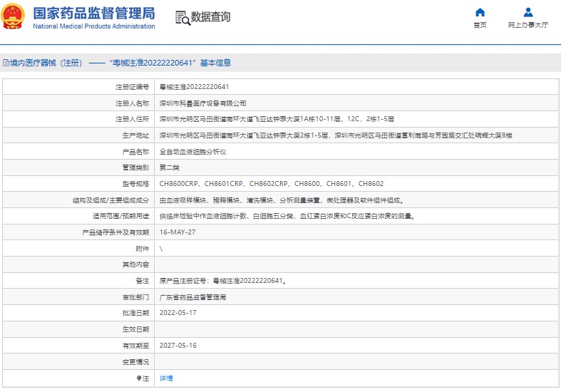Click the 变更情况 label
This screenshot has height=392, width=561.
[x=135, y=362]
